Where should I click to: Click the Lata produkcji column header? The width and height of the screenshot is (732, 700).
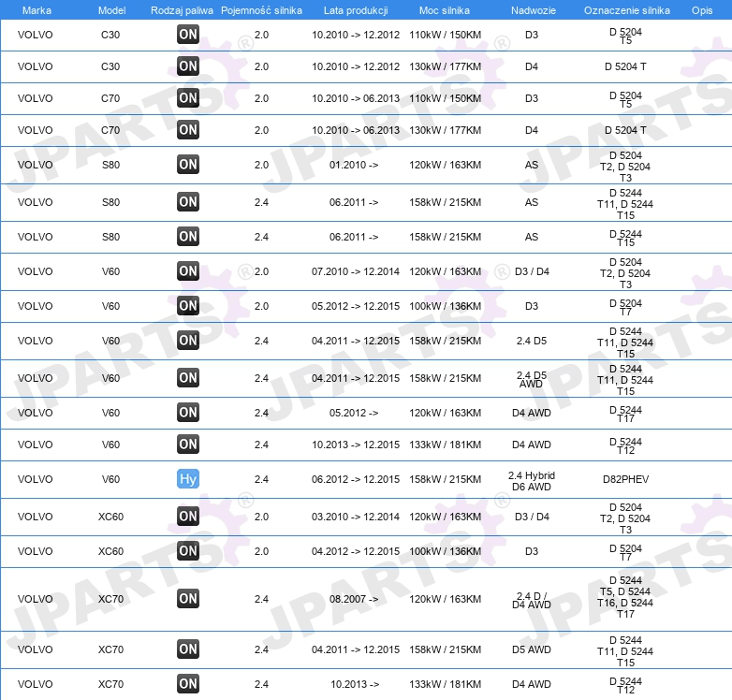356,10
